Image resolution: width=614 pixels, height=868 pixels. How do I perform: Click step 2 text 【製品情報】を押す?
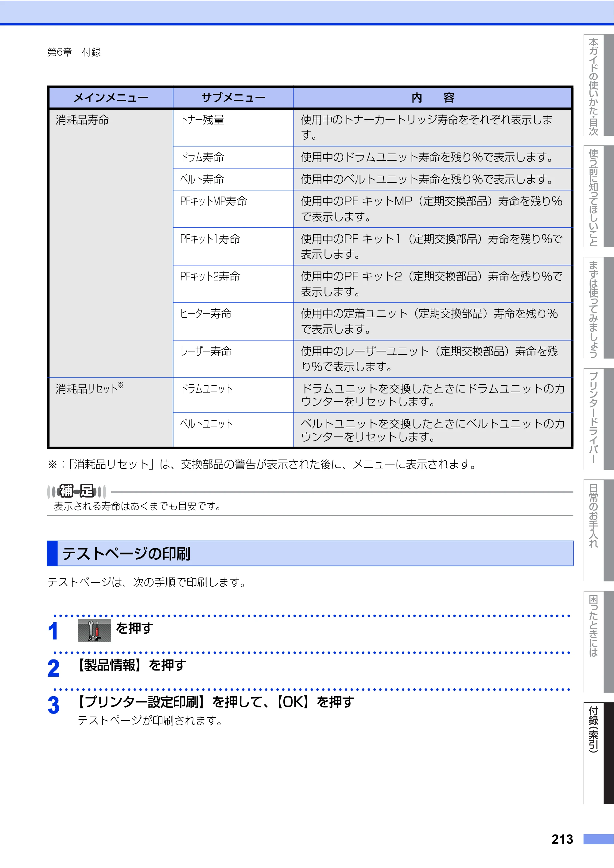131,665
